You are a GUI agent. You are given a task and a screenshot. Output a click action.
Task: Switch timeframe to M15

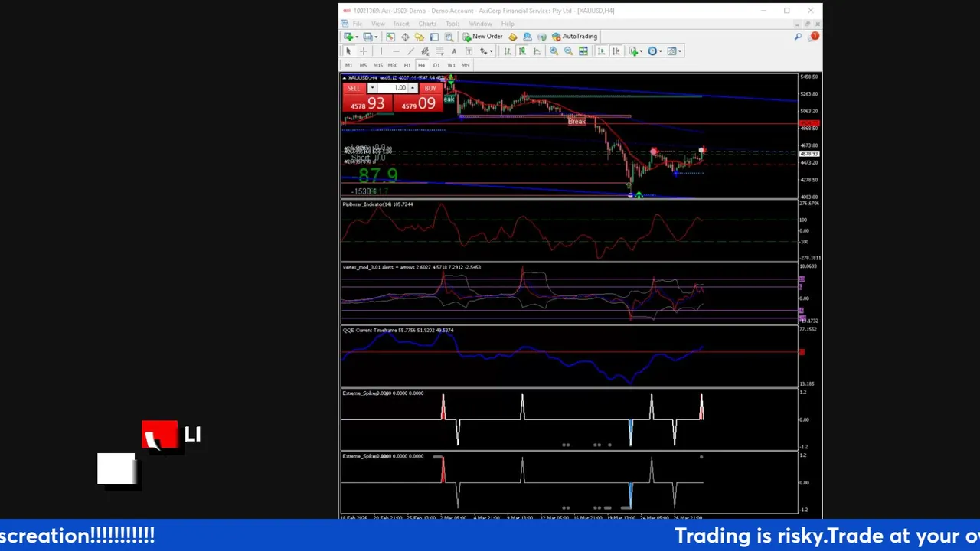coord(377,65)
